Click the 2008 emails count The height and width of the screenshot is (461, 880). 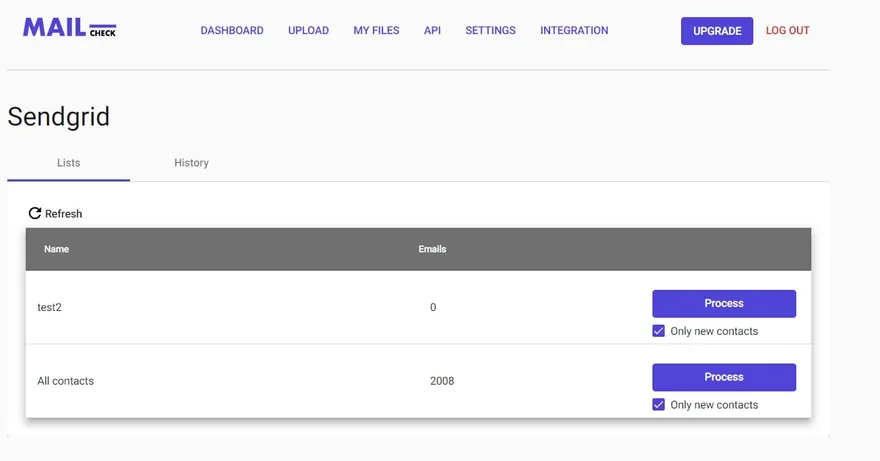[442, 381]
